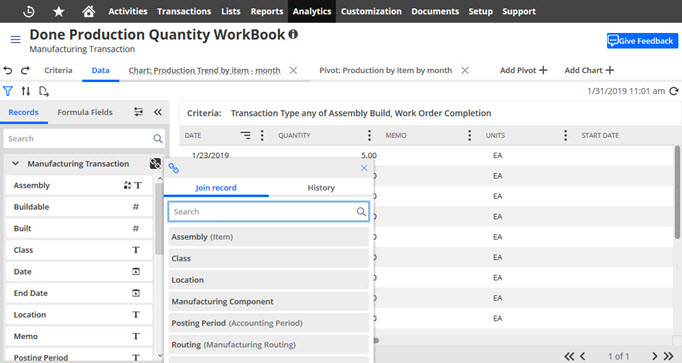Viewport: 682px width, 363px height.
Task: Click Add Chart
Action: 589,70
